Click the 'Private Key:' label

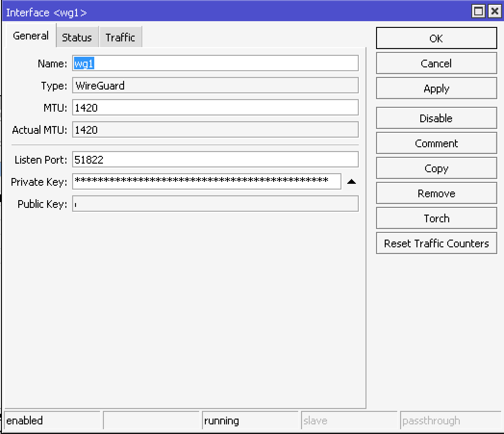[x=39, y=182]
